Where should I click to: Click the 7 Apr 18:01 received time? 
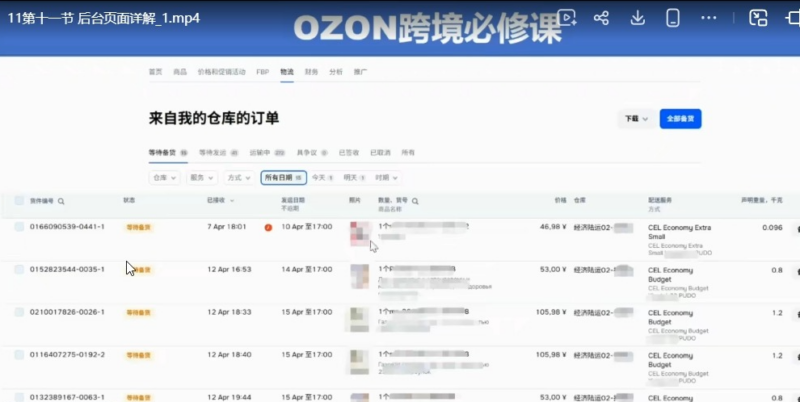click(x=227, y=227)
